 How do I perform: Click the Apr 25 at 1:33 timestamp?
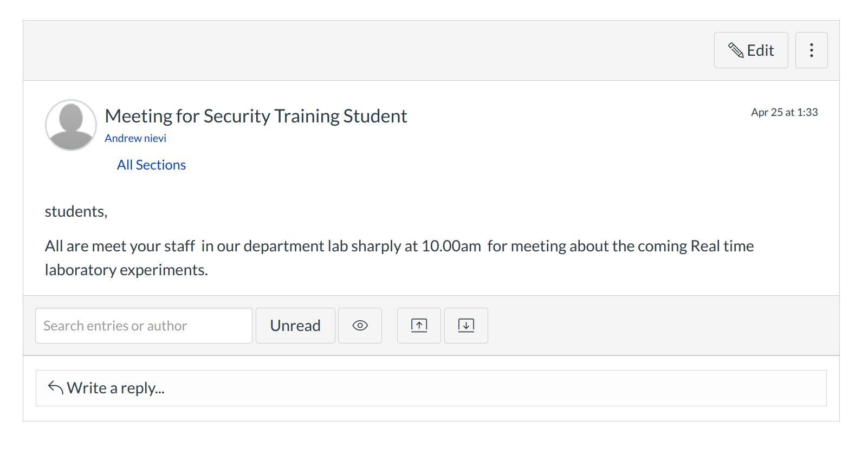coord(784,112)
